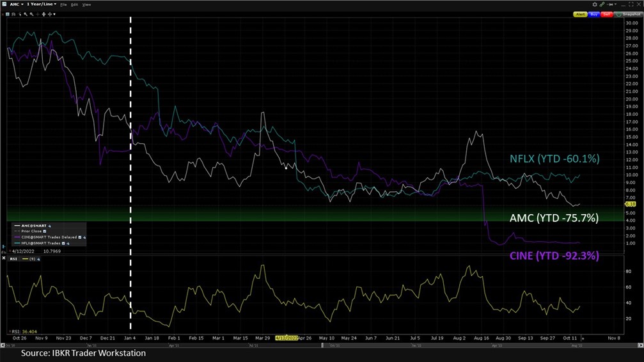
Task: Click the highlighted 4/12/2022 date marker
Action: (x=287, y=338)
